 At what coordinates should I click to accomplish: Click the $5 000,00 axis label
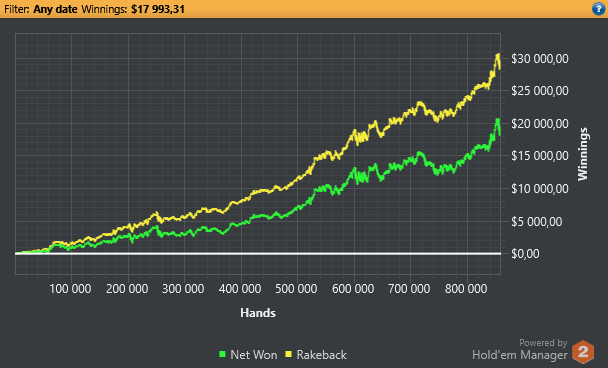(x=537, y=221)
